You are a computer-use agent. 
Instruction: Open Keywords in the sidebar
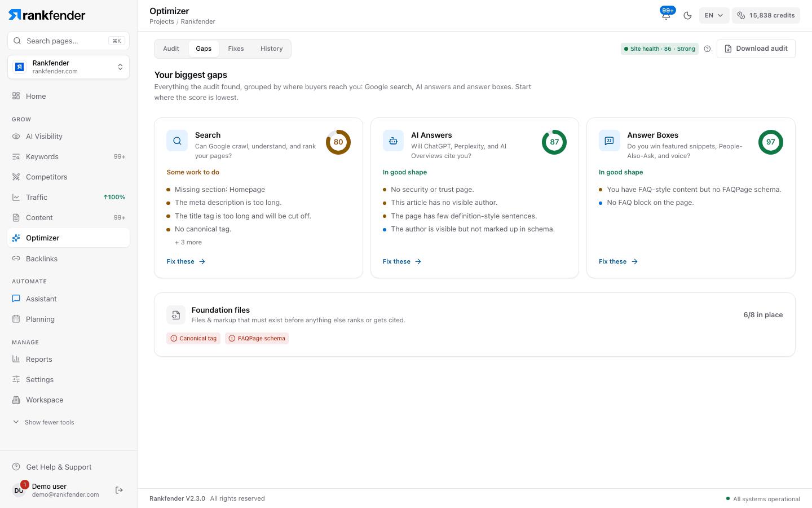coord(68,156)
